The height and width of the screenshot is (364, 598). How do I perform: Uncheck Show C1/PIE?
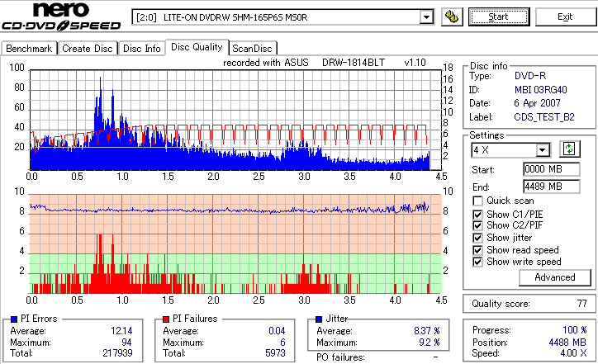477,215
